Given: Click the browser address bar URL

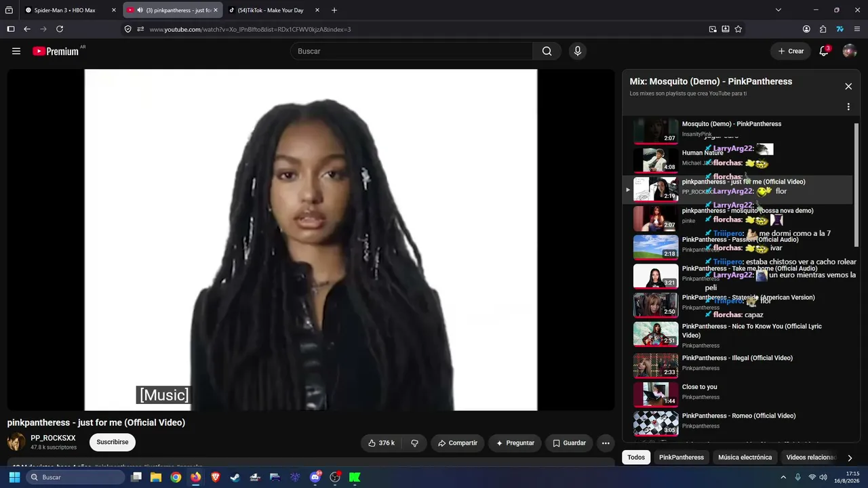Looking at the screenshot, I should click(250, 29).
